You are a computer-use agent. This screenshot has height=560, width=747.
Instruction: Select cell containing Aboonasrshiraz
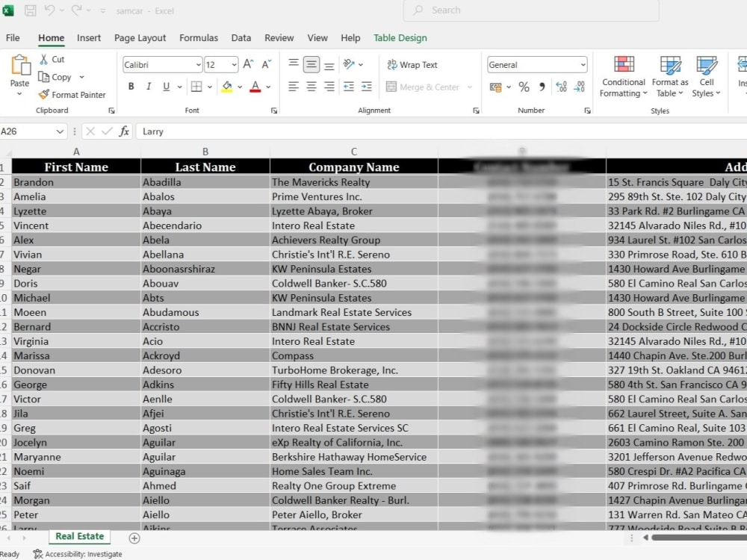pyautogui.click(x=205, y=269)
